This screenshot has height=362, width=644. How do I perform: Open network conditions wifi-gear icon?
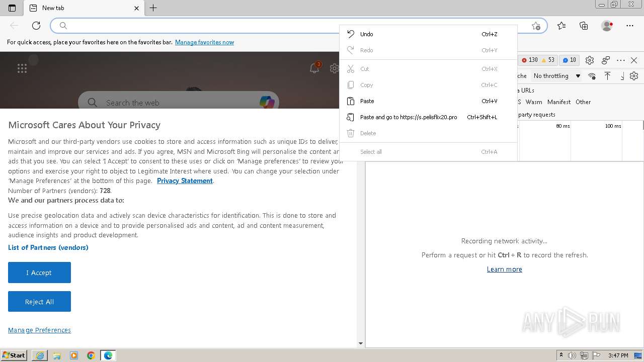(x=592, y=76)
